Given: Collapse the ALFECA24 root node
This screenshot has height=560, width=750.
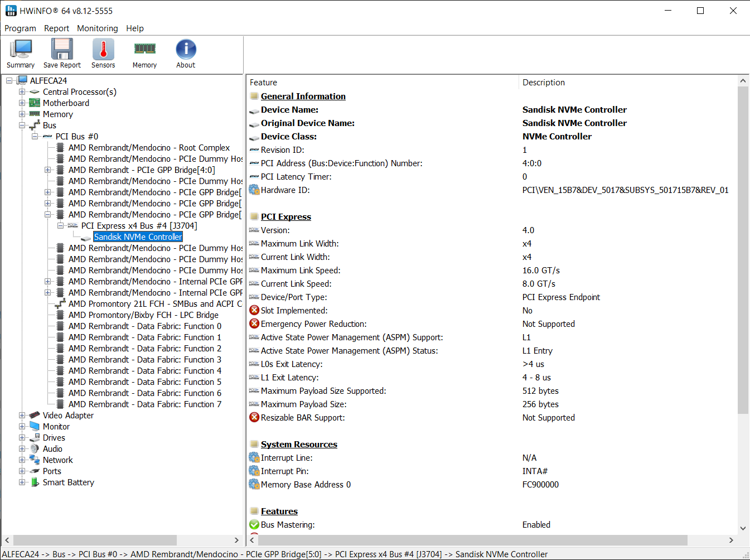Looking at the screenshot, I should [x=9, y=80].
